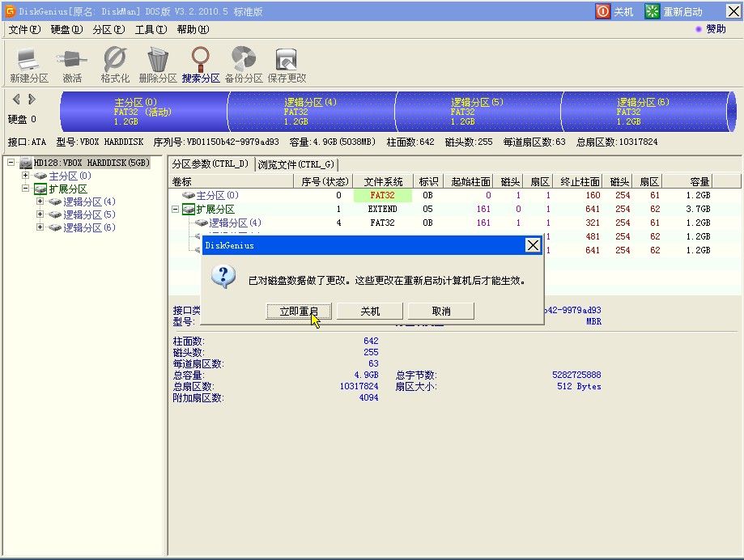Click the 重新启动 icon in title bar
The image size is (744, 560).
point(652,11)
